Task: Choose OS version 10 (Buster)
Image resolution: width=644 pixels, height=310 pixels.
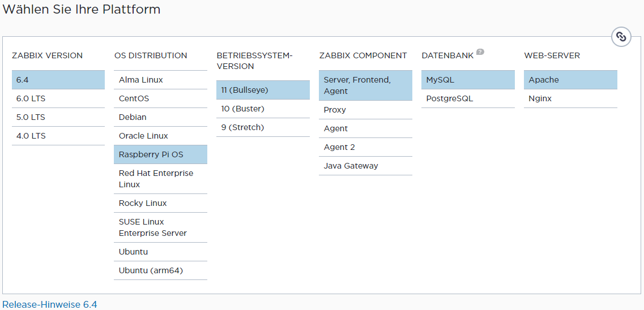Action: (x=263, y=109)
